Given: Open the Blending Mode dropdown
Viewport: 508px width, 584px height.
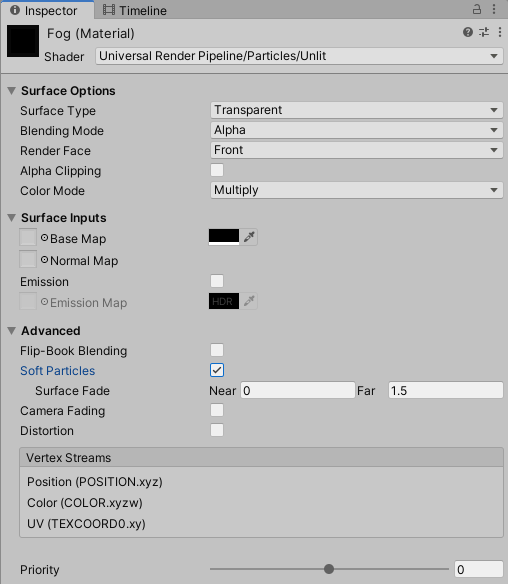Looking at the screenshot, I should point(356,130).
